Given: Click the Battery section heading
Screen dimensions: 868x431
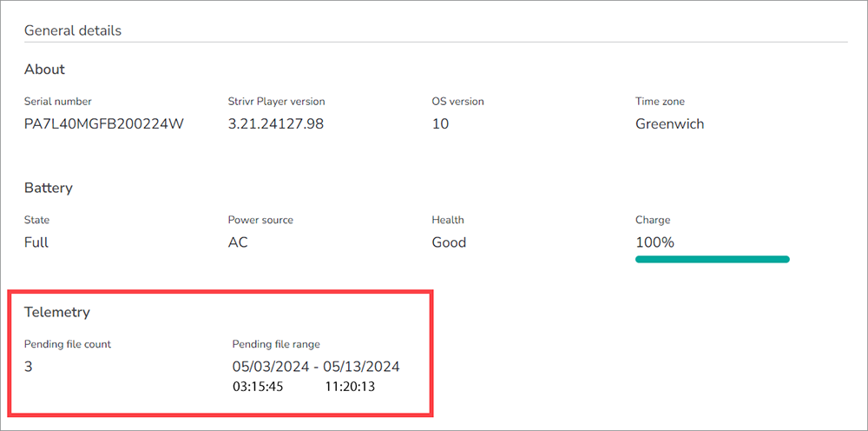Looking at the screenshot, I should pos(48,188).
